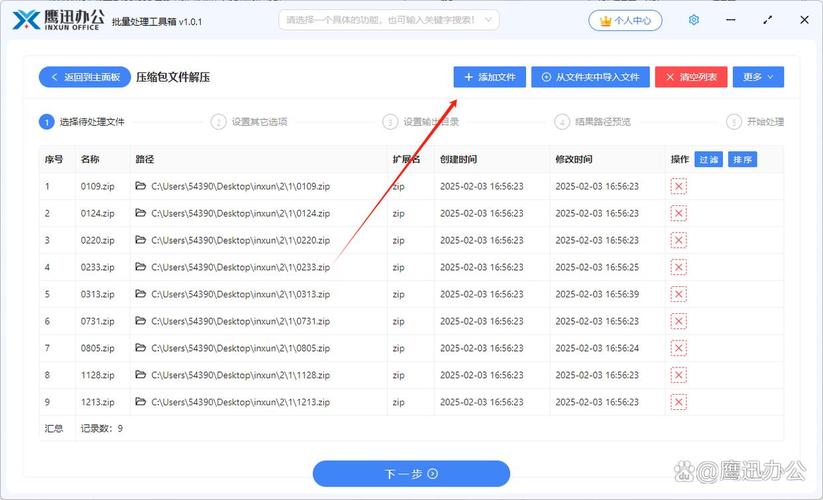Screen dimensions: 823x500
Task: Remove 0220.zip using its red delete icon
Action: 678,240
